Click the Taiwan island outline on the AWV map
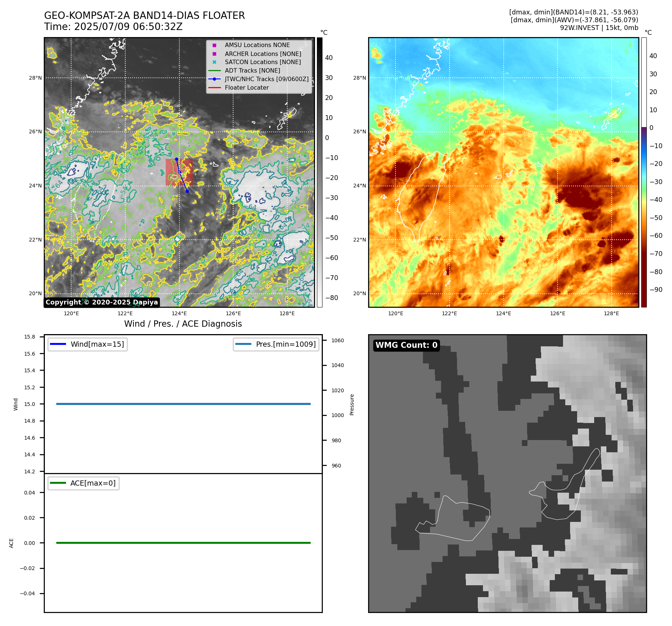The height and width of the screenshot is (626, 672). (x=423, y=196)
